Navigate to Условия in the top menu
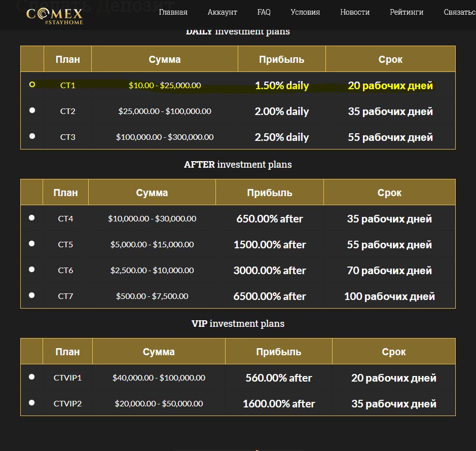This screenshot has height=451, width=476. point(305,12)
